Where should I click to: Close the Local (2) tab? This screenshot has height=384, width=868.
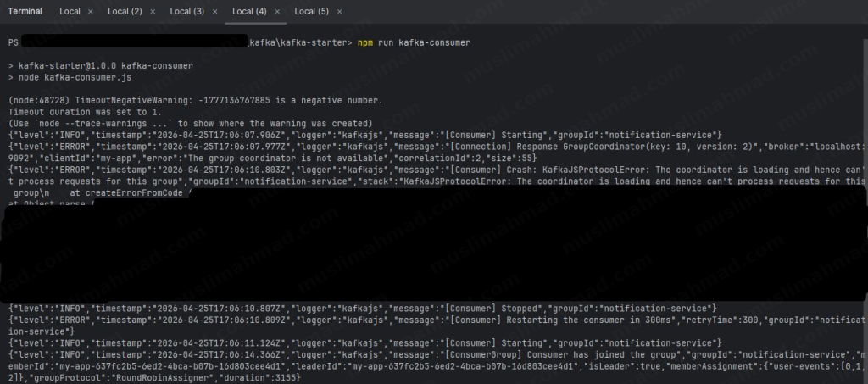tap(153, 12)
